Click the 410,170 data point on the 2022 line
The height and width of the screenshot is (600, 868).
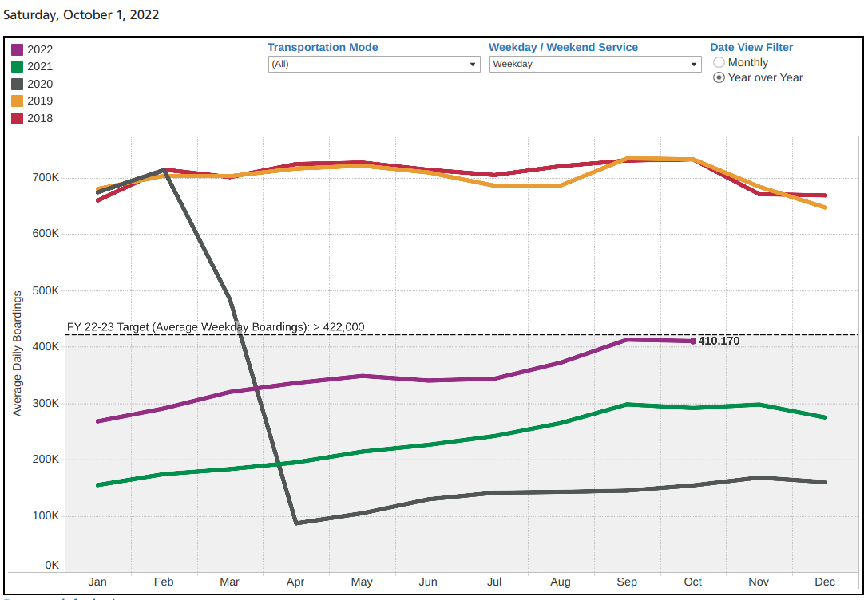click(x=693, y=341)
